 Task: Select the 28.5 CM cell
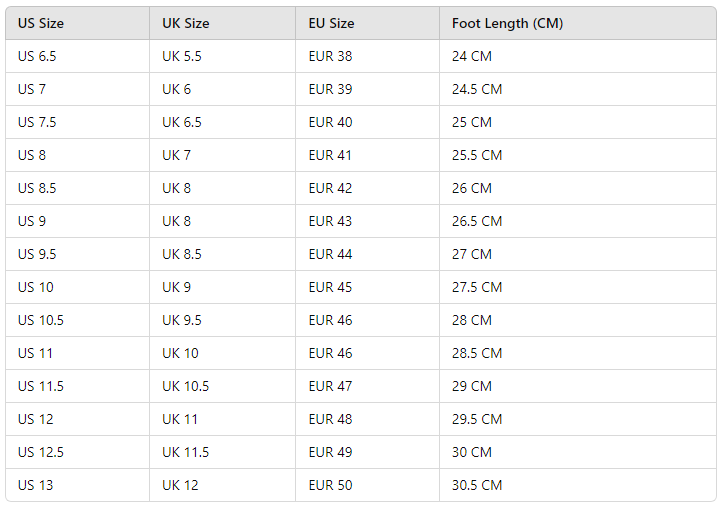click(x=477, y=353)
